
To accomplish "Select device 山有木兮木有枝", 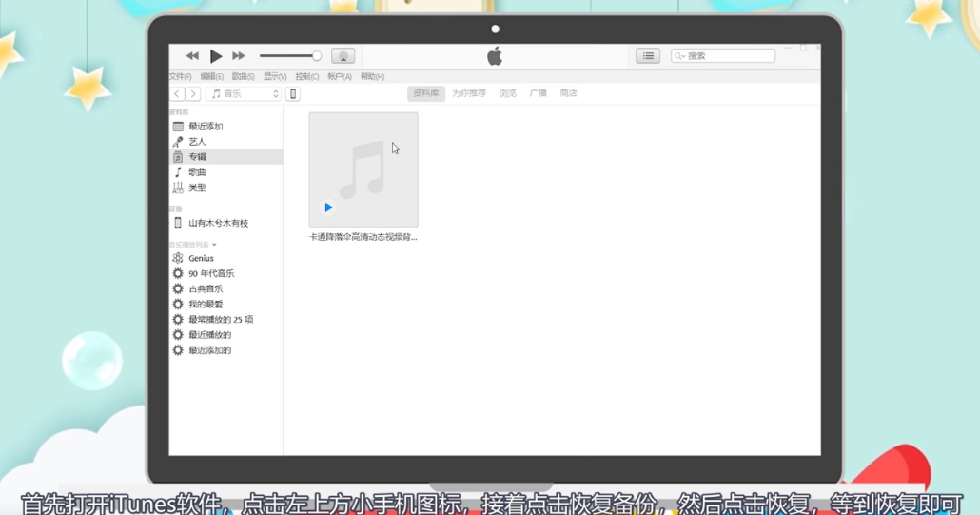I will pyautogui.click(x=226, y=223).
